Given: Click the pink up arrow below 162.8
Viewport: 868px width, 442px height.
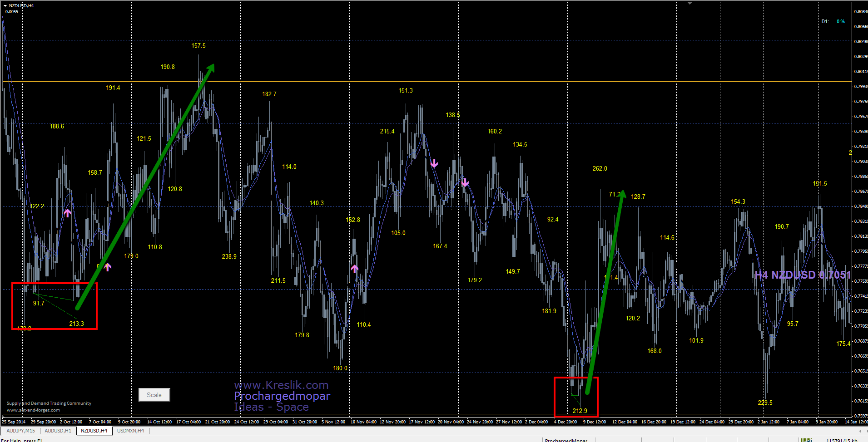Looking at the screenshot, I should coord(354,268).
